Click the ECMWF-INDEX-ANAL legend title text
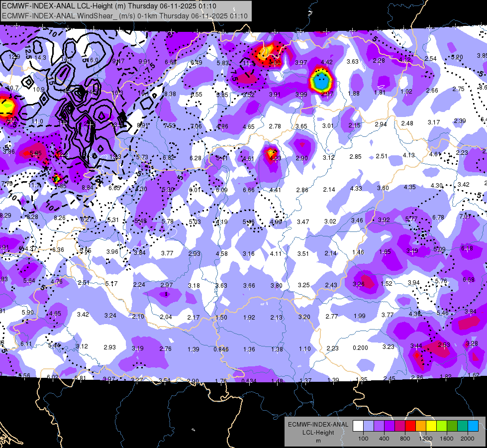 [318, 425]
